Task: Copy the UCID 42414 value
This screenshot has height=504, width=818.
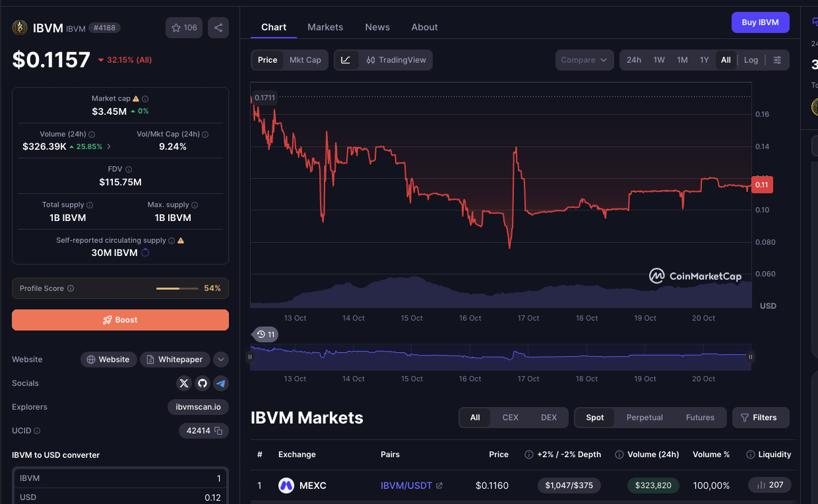Action: click(218, 431)
